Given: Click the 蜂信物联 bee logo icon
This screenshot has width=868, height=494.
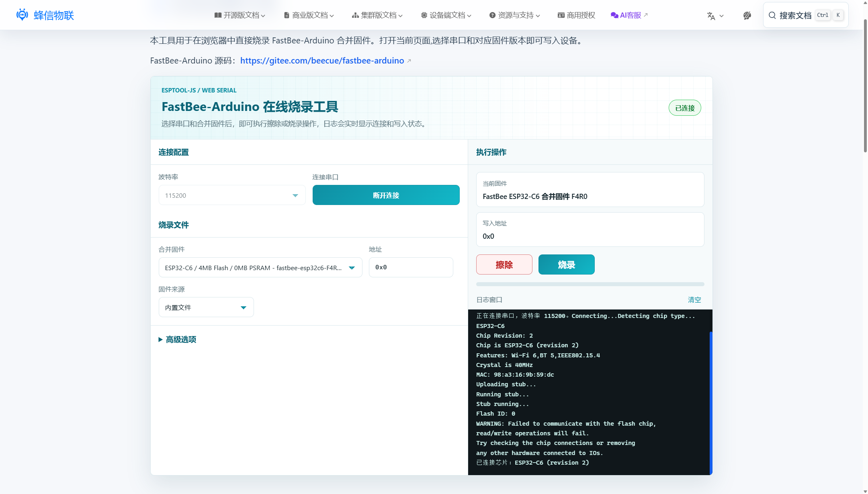Looking at the screenshot, I should [22, 15].
